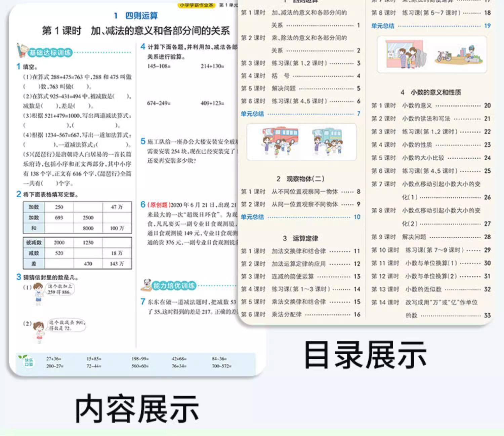This screenshot has height=436, width=504.
Task: Click the family at storefront illustration
Action: (x=407, y=54)
